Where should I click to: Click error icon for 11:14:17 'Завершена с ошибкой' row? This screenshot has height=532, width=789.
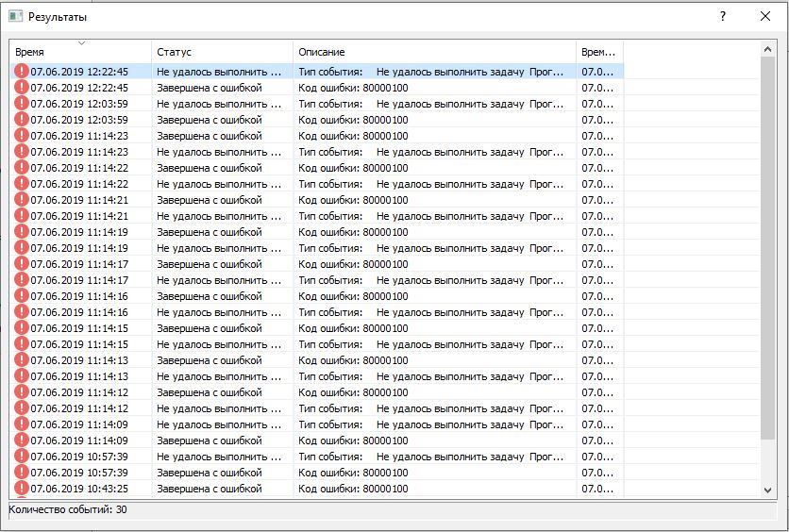[21, 264]
